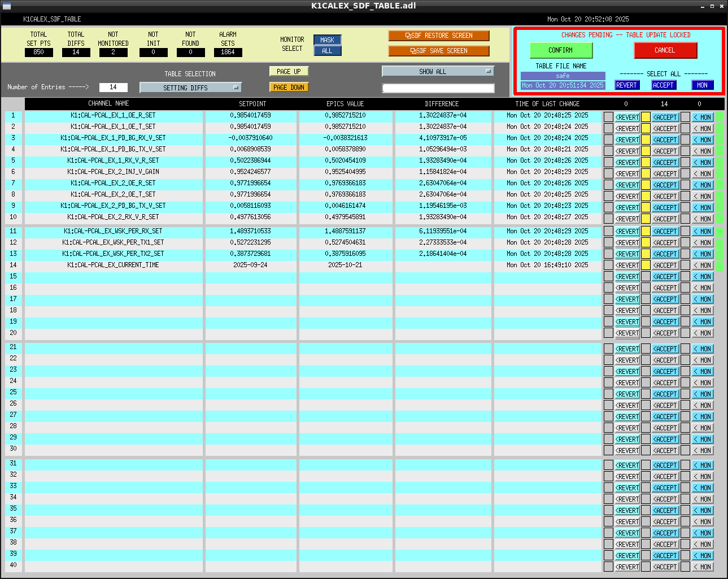This screenshot has height=579, width=728.
Task: Click the red CANCEL button
Action: coord(665,50)
